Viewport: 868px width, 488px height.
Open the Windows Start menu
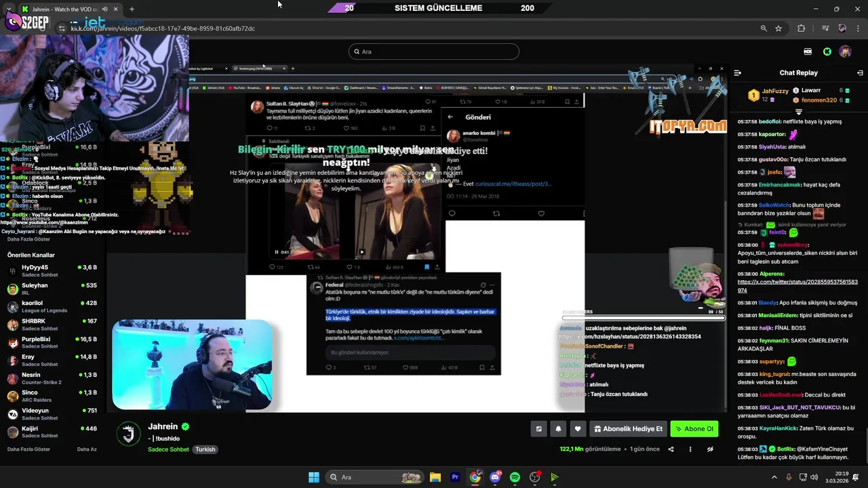click(x=313, y=477)
